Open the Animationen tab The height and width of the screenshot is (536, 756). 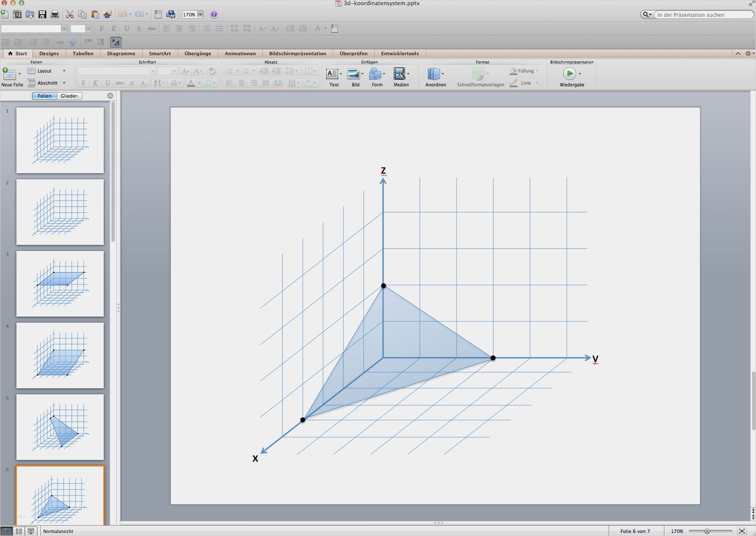pos(240,54)
